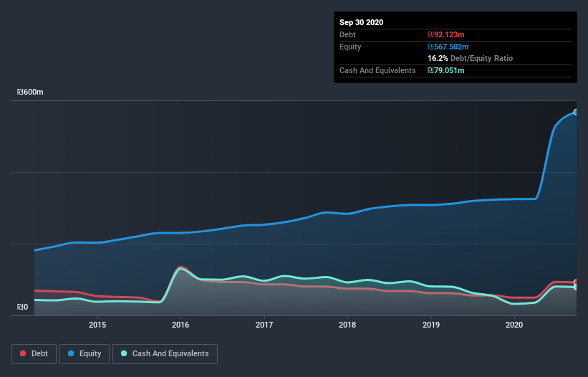Toggle the Cash And Equivalents legend button
The width and height of the screenshot is (588, 377).
pos(165,354)
